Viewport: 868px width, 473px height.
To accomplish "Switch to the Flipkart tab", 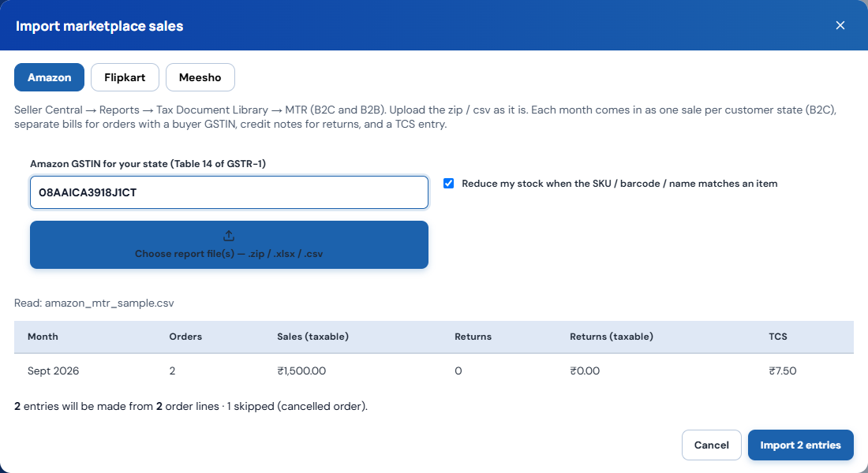I will coord(125,77).
